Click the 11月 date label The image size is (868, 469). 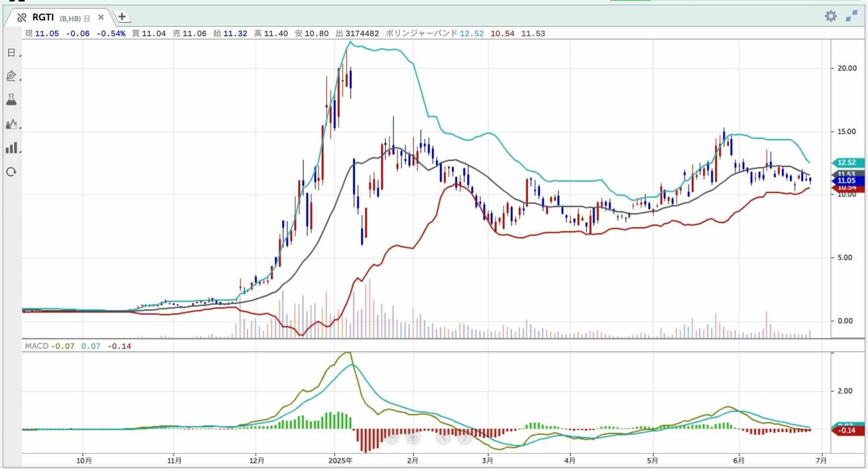point(174,459)
